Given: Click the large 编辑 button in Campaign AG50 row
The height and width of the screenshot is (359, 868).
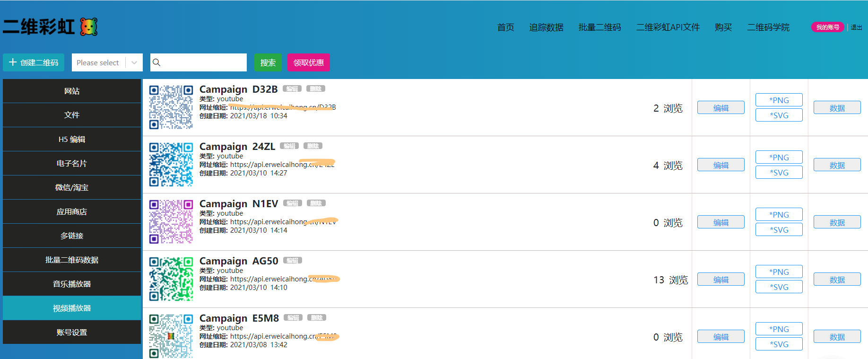Looking at the screenshot, I should point(721,280).
